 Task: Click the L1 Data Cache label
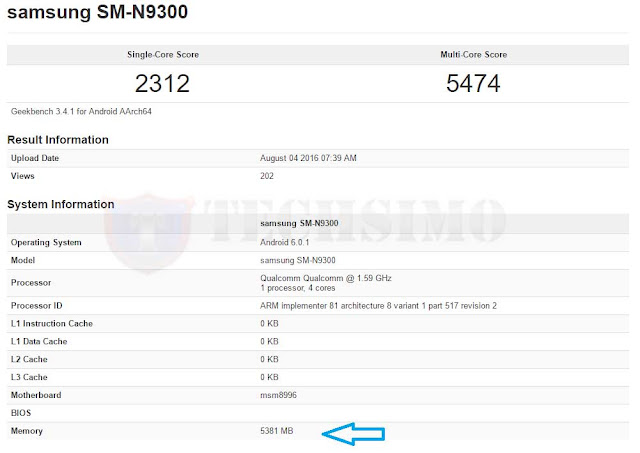pos(39,342)
